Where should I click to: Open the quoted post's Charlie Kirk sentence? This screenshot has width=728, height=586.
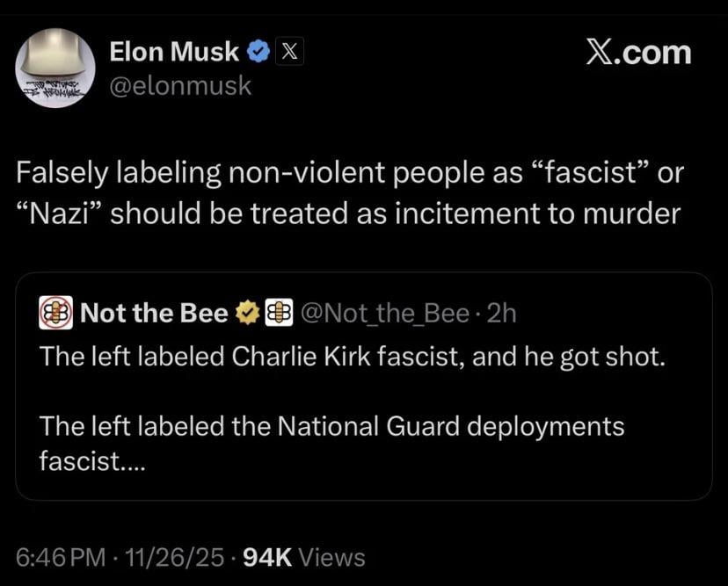pyautogui.click(x=351, y=358)
